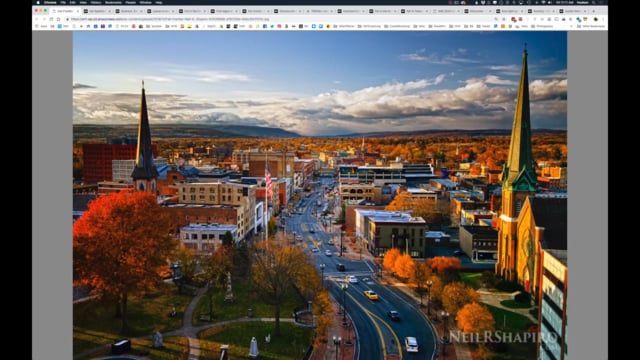Open Chrome's three-dot options menu
Screen dimensions: 640x360
603,19
